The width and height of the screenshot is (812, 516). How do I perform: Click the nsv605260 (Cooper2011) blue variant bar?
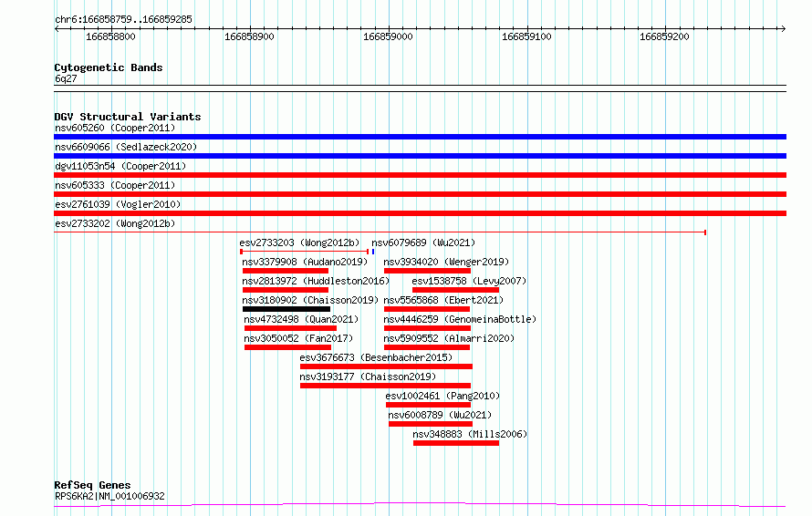tap(420, 137)
